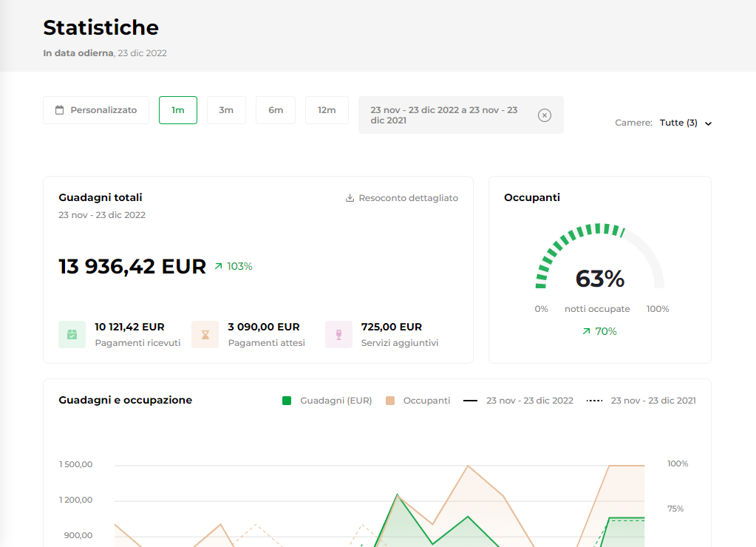Click the 1 500,00 axis label
Screen dimensions: 756x547
75,464
